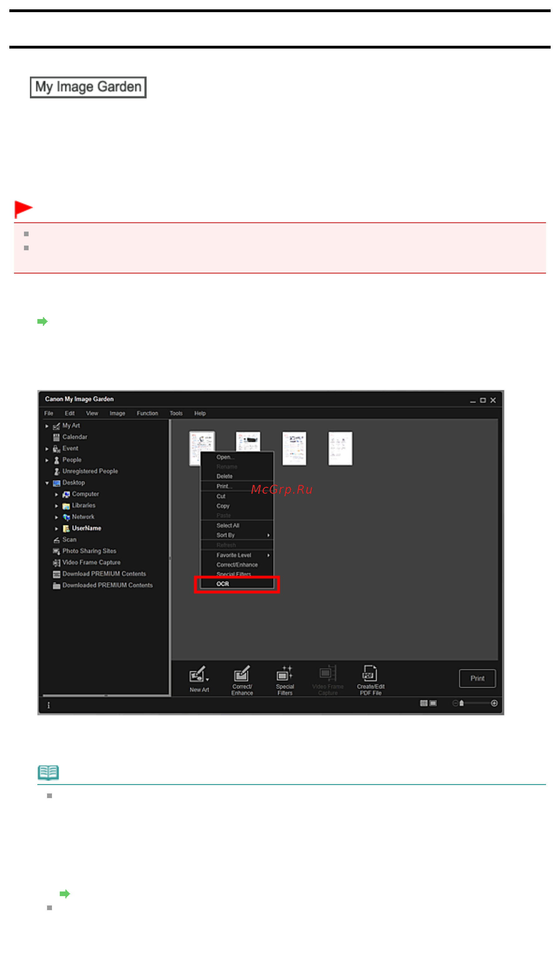Select the third document thumbnail
560x978 pixels.
[x=294, y=449]
